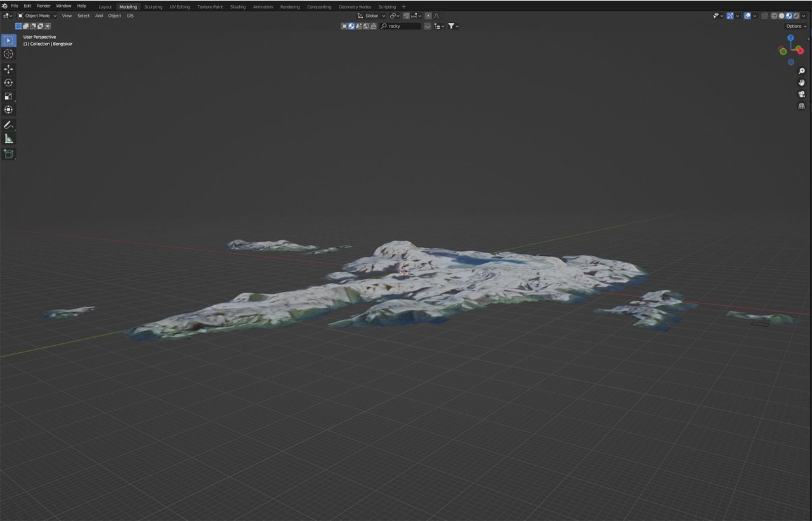Select the Annotate tool
The height and width of the screenshot is (521, 812).
[8, 125]
